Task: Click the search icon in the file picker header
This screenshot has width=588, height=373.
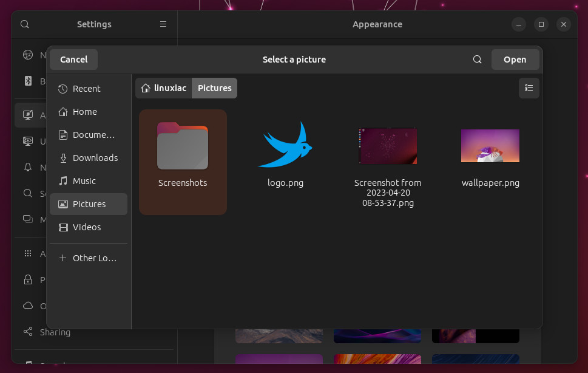Action: click(x=477, y=60)
